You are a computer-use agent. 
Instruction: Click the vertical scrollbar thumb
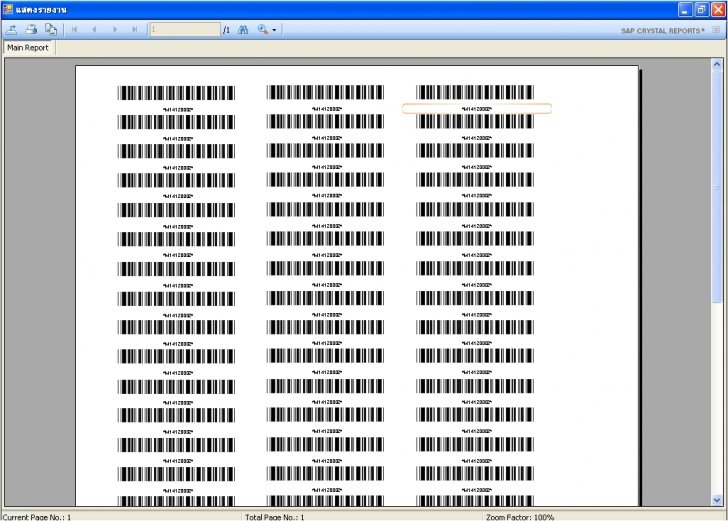pos(717,187)
